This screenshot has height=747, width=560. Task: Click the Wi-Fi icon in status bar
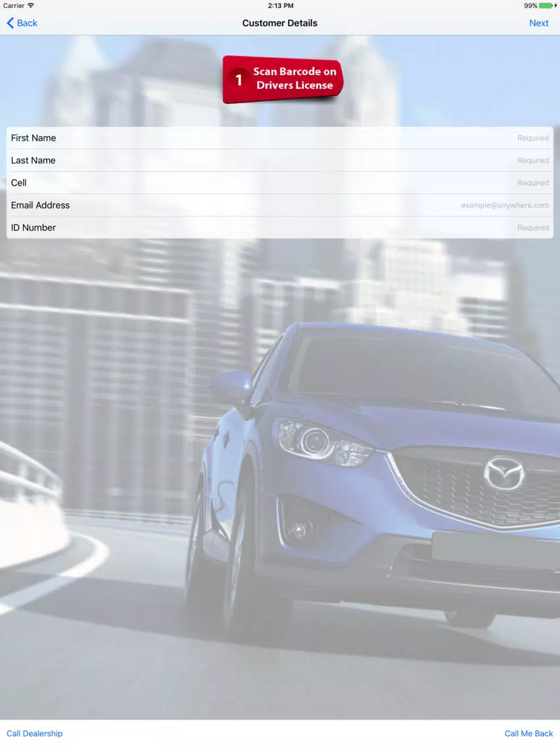(x=31, y=5)
